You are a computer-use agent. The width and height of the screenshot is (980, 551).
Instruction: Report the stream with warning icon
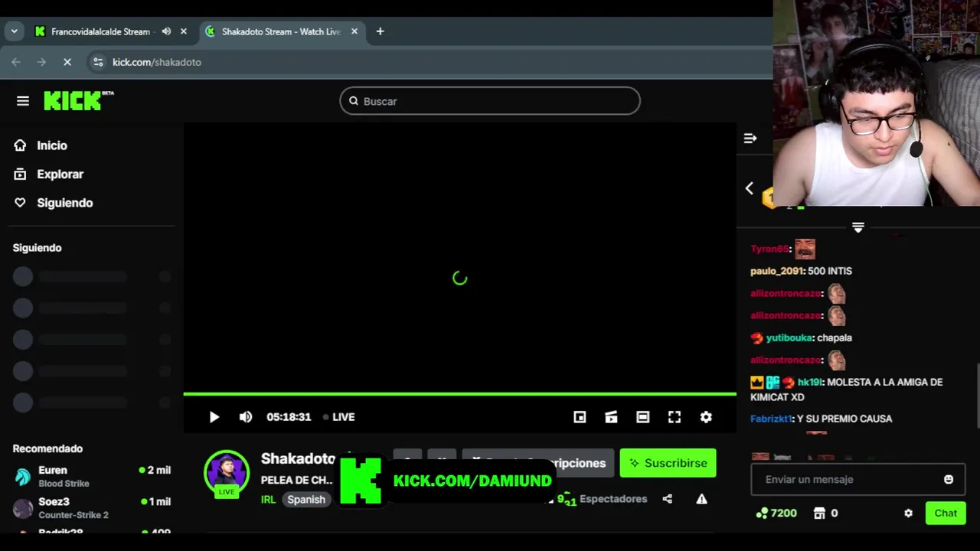(701, 499)
